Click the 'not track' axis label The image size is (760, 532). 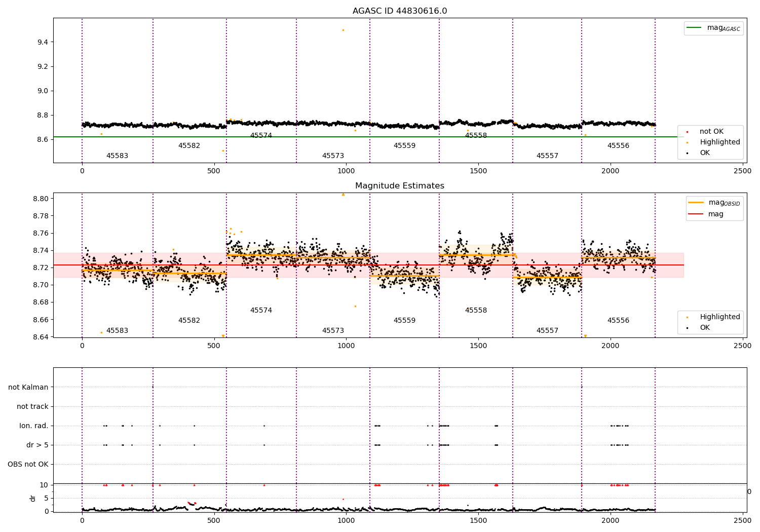tap(32, 406)
